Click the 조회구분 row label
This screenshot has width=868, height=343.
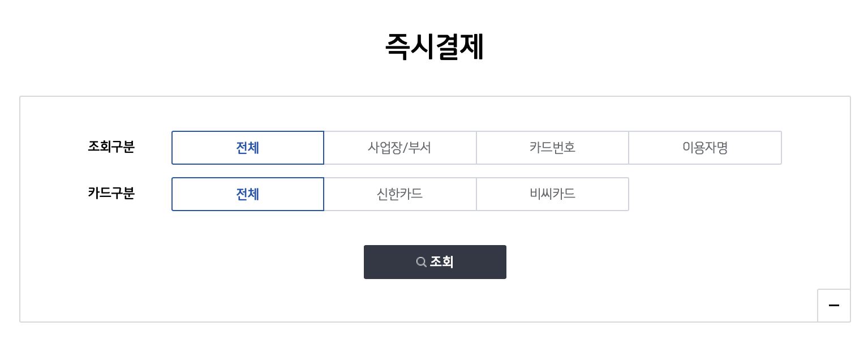pos(111,147)
